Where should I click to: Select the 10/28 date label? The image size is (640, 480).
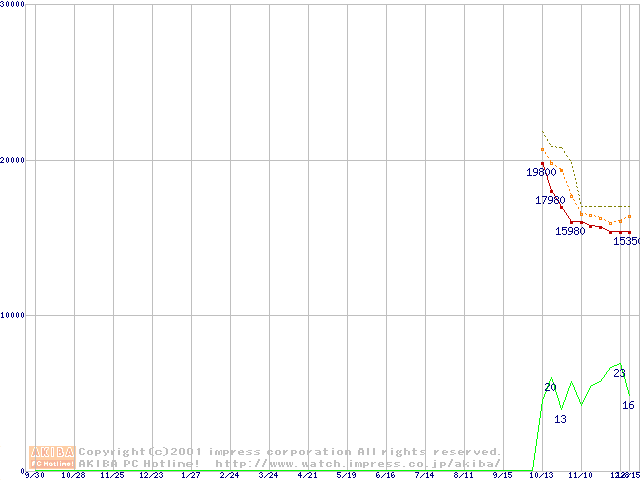coord(73,476)
